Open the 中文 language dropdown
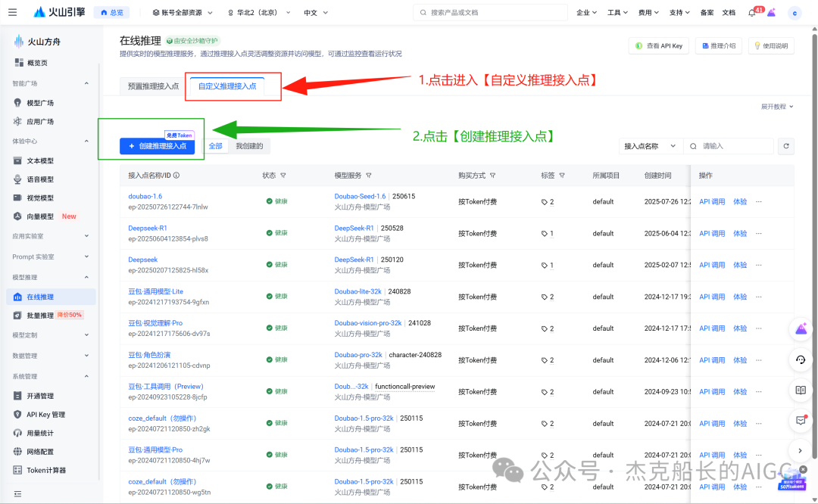818x504 pixels. 316,13
